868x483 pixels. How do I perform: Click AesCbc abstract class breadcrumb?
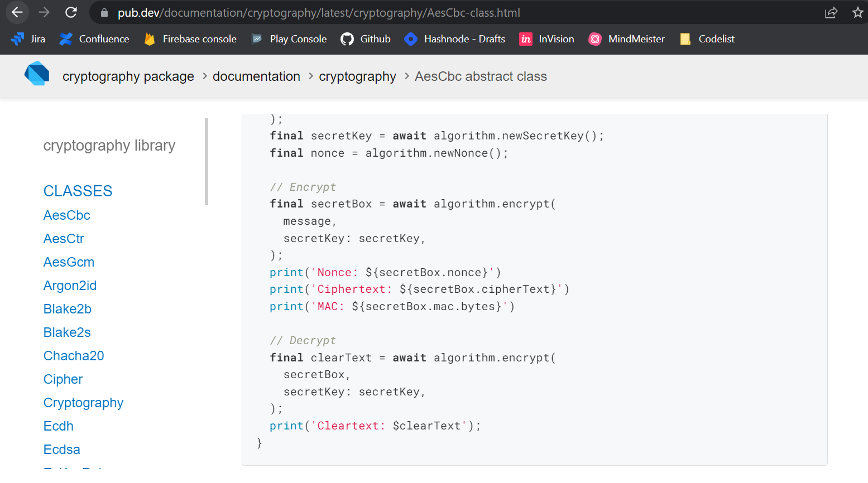pyautogui.click(x=481, y=76)
